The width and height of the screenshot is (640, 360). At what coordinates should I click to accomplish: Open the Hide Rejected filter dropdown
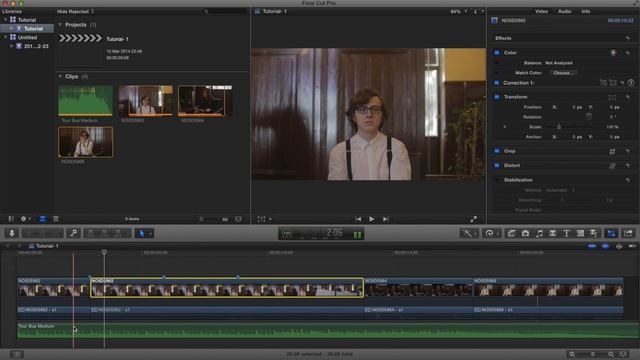coord(75,11)
